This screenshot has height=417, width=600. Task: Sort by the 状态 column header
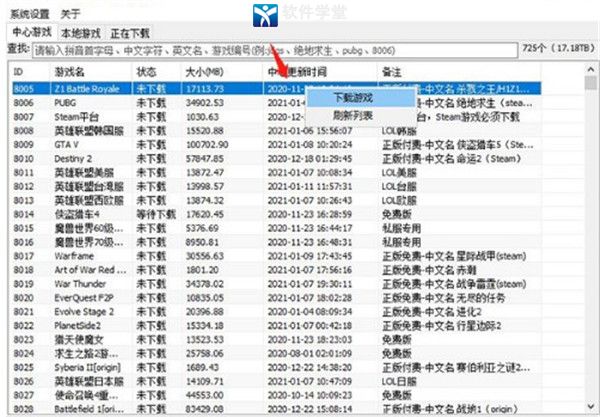point(156,72)
